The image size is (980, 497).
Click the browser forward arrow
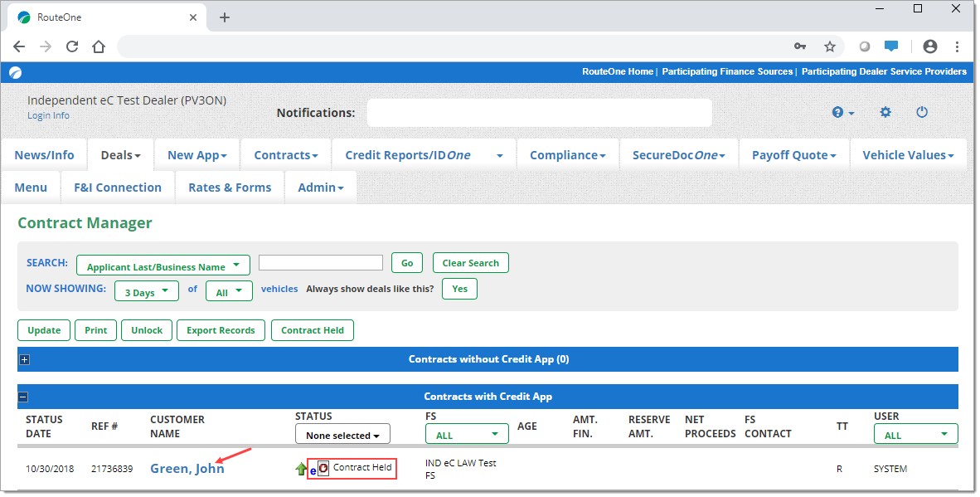pyautogui.click(x=46, y=46)
